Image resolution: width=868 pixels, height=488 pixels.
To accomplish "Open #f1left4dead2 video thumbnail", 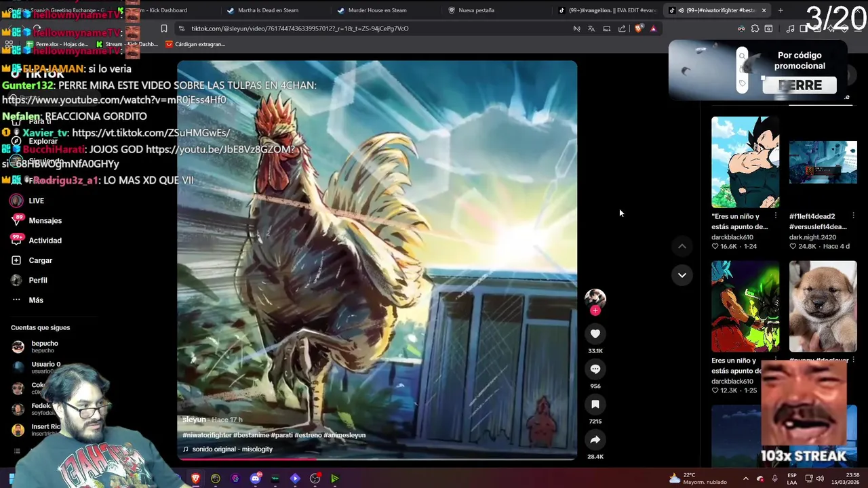I will (823, 162).
